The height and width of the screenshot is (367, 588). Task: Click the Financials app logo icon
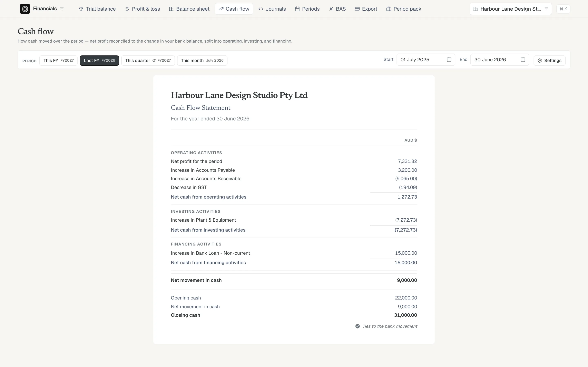coord(25,9)
